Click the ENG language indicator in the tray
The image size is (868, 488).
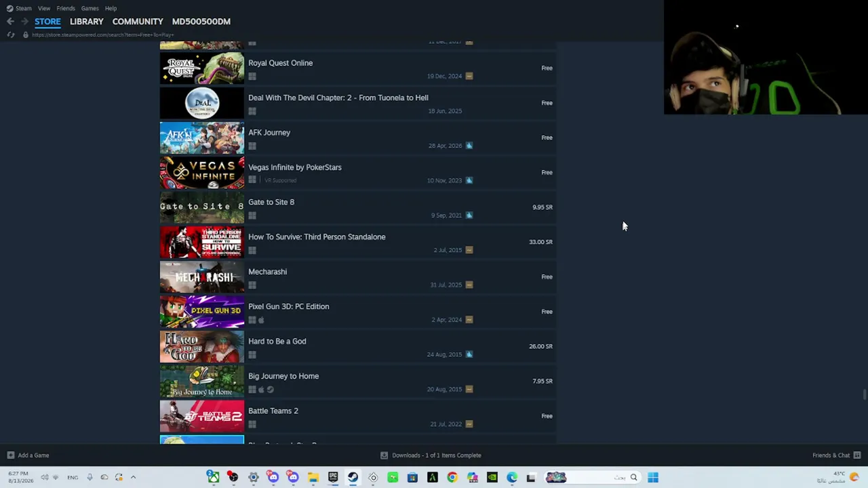[x=73, y=478]
